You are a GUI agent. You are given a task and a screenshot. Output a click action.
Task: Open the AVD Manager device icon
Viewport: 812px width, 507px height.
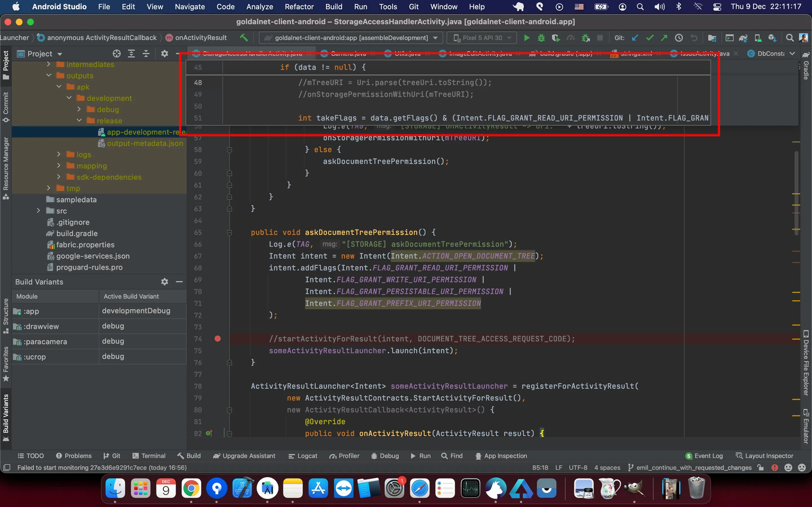758,38
